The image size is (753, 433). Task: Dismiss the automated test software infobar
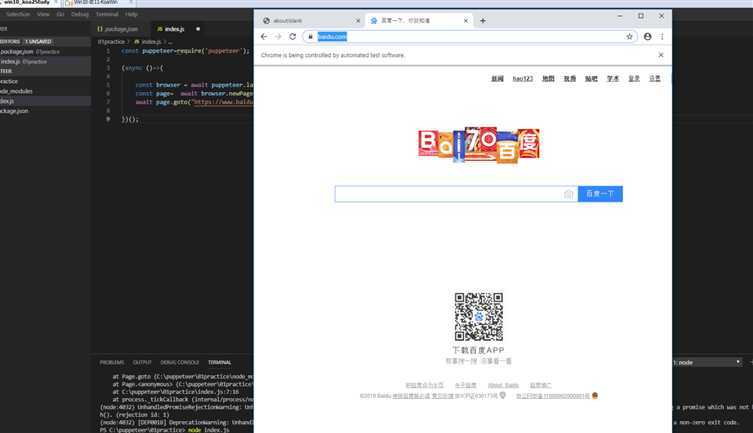661,55
